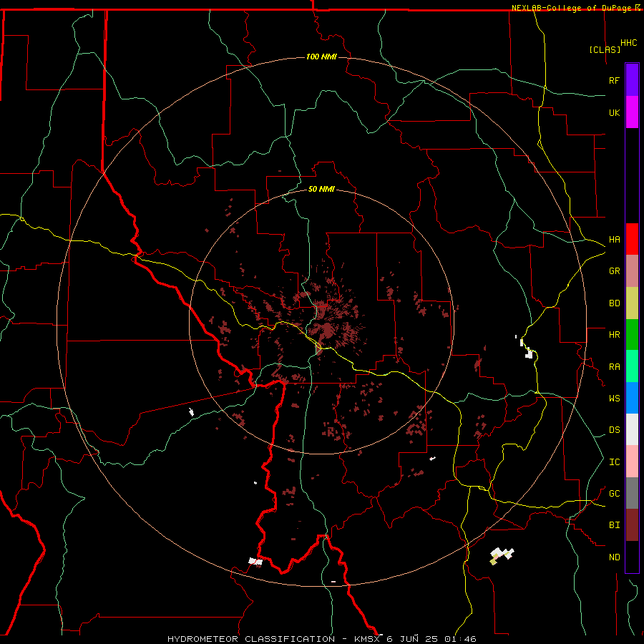Click the 100 NMI range ring label
This screenshot has height=644, width=644.
(321, 57)
